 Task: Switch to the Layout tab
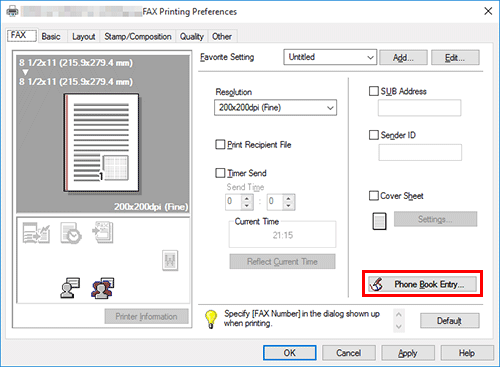click(x=83, y=36)
